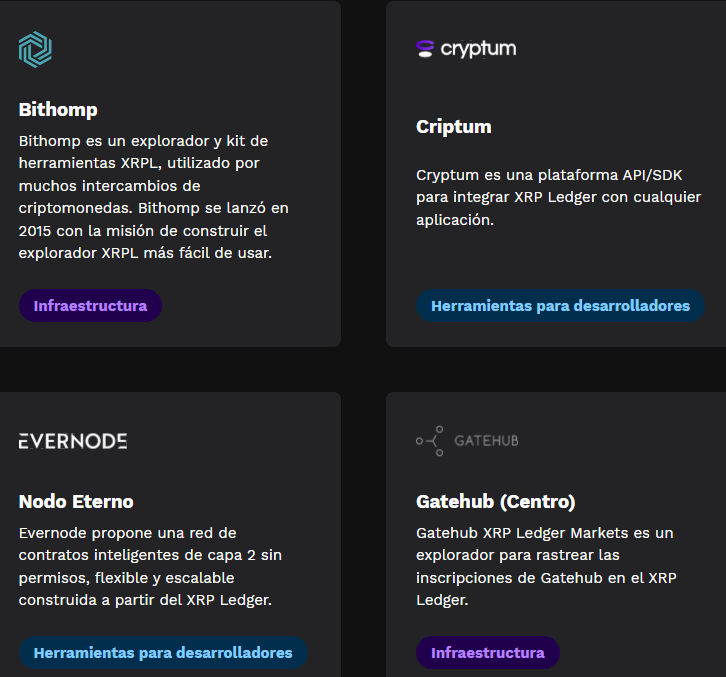Click the Gatehub node logo icon

(x=430, y=441)
